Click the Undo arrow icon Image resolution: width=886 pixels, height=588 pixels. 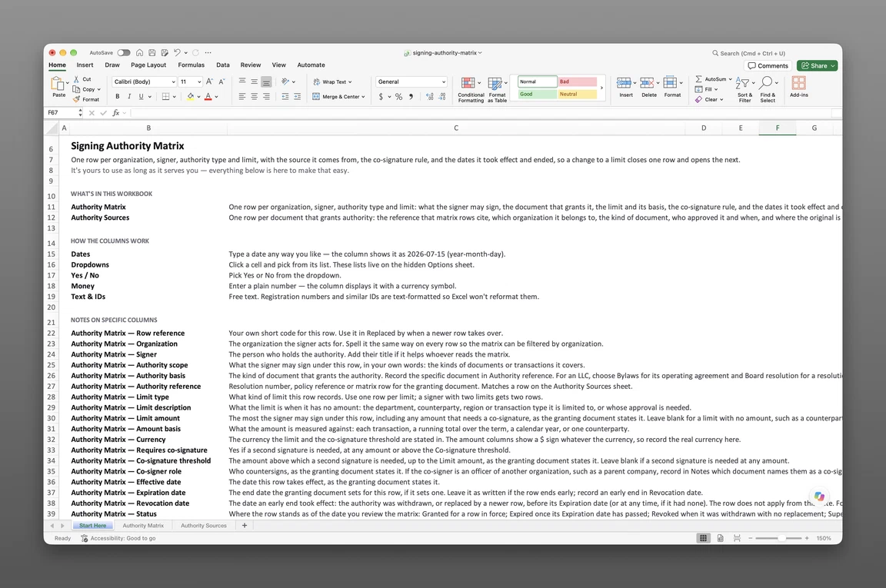pos(177,52)
